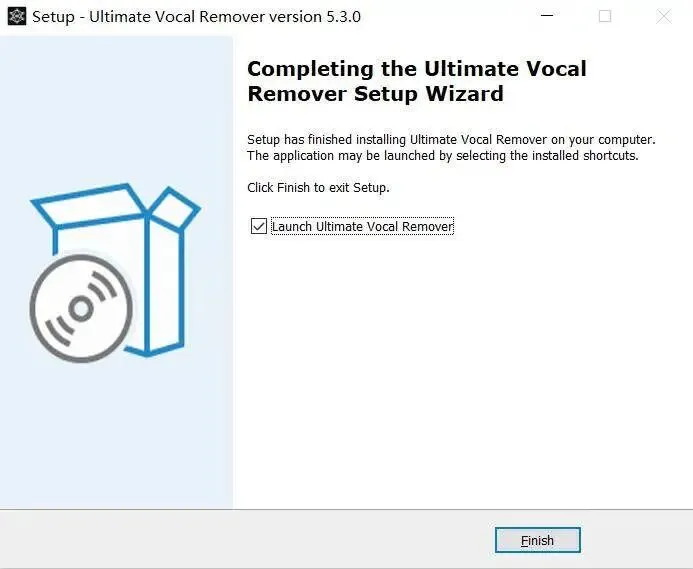693x569 pixels.
Task: Click the open box illustration in sidebar
Action: 116,270
